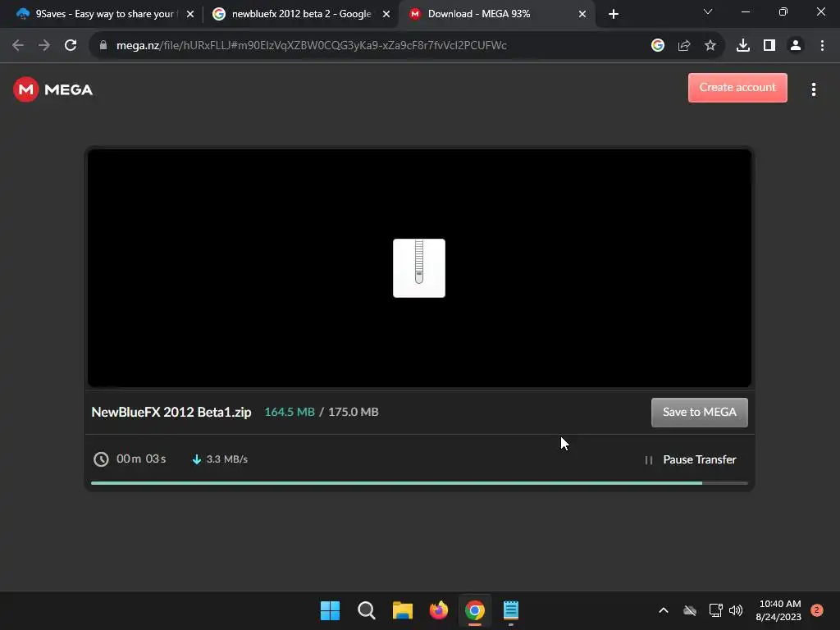Toggle Chrome side panel
The image size is (840, 630).
769,46
